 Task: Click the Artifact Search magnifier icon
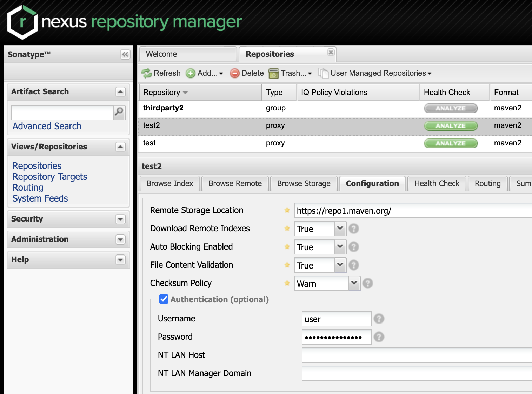click(119, 112)
